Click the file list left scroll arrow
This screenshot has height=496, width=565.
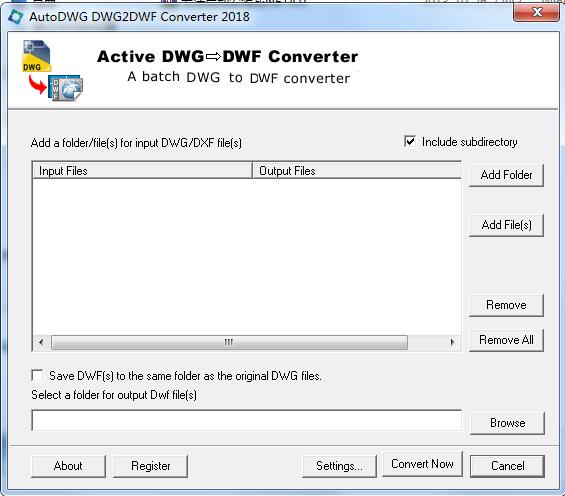[x=41, y=342]
